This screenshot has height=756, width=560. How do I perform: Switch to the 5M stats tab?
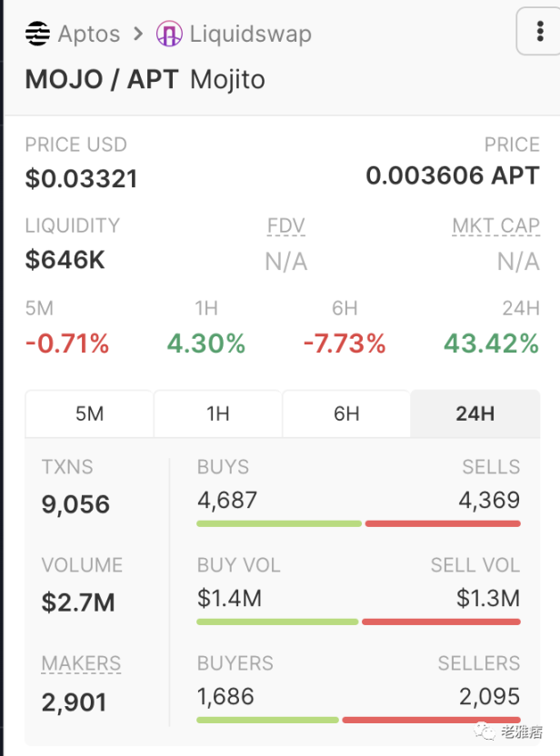[x=89, y=414]
